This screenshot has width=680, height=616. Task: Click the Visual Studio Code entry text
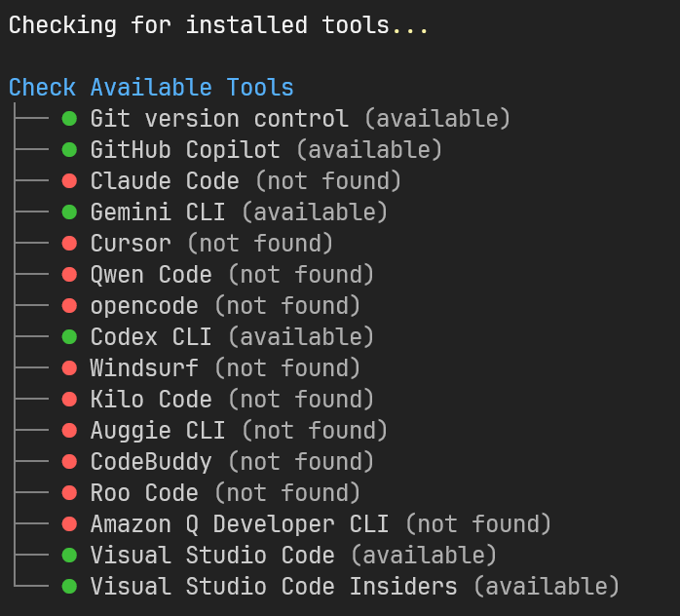pyautogui.click(x=212, y=556)
